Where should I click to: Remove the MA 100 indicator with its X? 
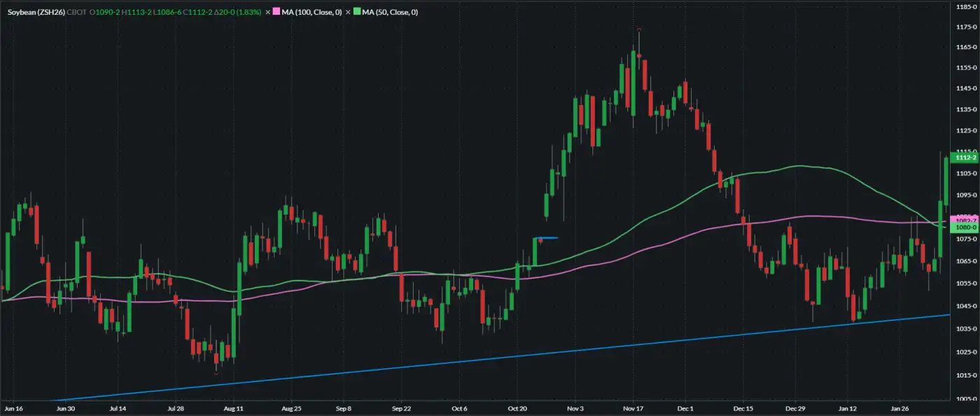(267, 12)
